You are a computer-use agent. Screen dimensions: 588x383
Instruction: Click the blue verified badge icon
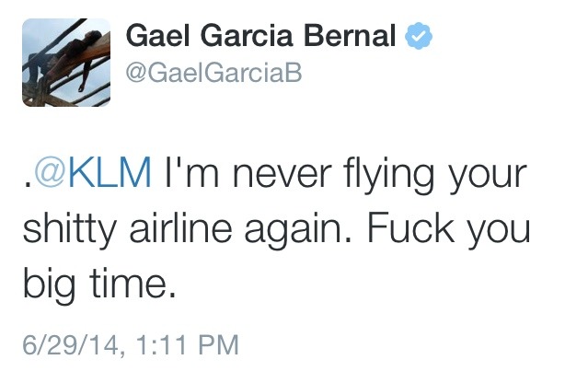coord(419,38)
